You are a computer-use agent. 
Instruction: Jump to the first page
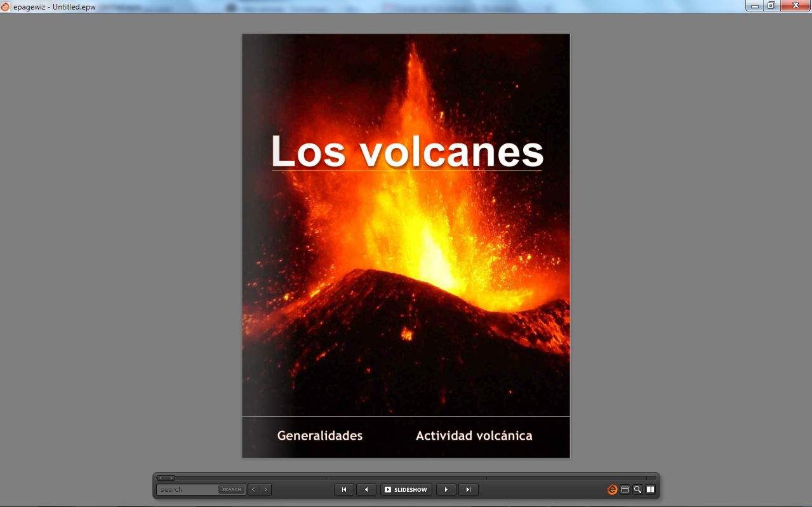(343, 490)
